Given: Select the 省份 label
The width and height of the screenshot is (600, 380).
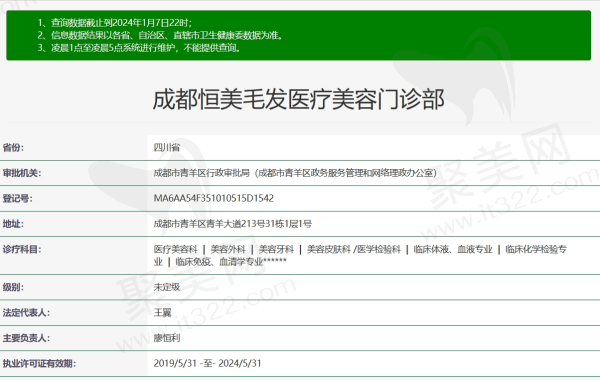Looking at the screenshot, I should point(13,148).
